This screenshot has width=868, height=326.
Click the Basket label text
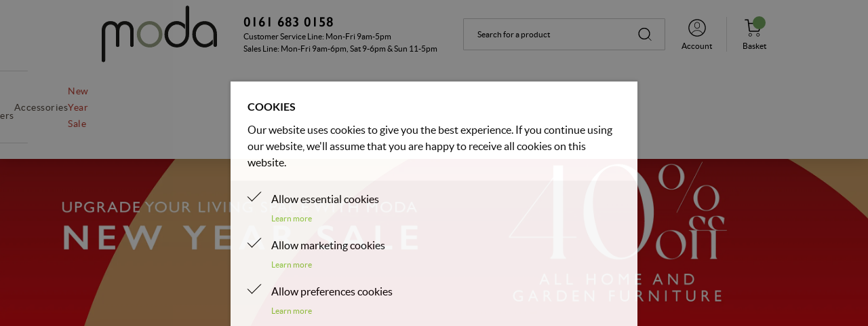click(x=755, y=46)
